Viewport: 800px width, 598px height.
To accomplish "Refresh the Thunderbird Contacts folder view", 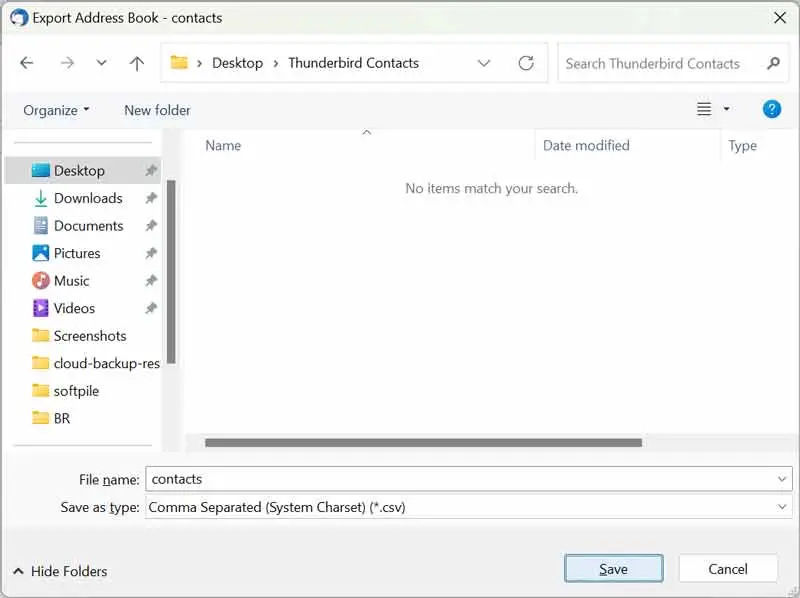I will 526,63.
